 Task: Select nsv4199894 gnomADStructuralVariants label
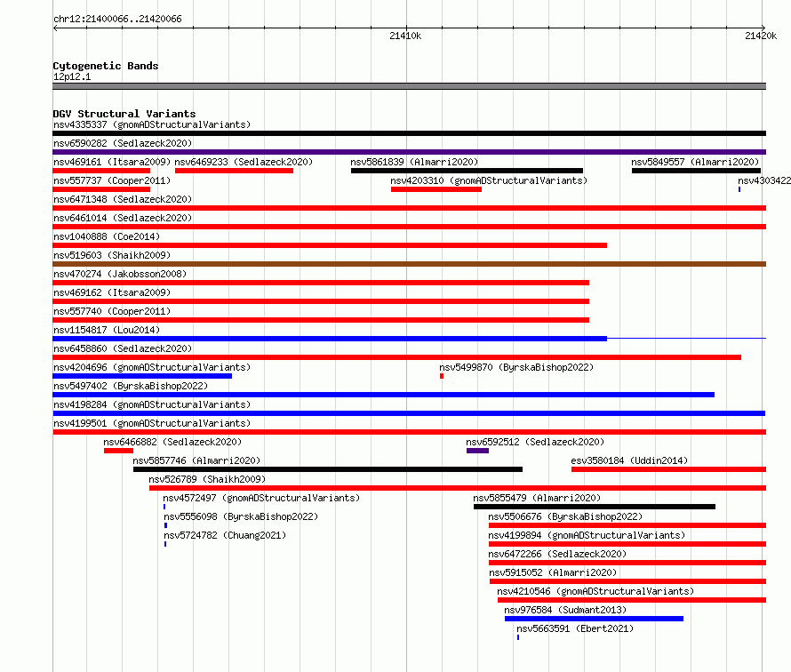587,535
